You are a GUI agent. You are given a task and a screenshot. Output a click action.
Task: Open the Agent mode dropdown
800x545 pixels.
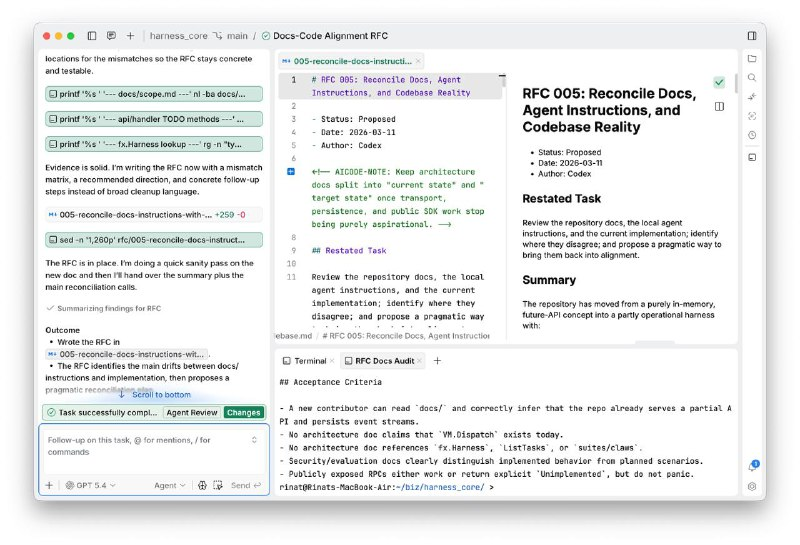tap(168, 486)
